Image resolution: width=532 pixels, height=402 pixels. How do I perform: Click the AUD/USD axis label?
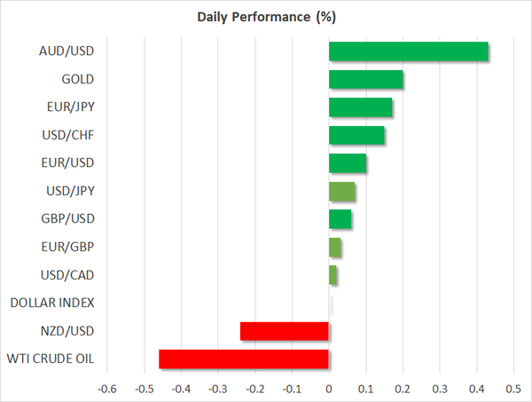pos(69,51)
